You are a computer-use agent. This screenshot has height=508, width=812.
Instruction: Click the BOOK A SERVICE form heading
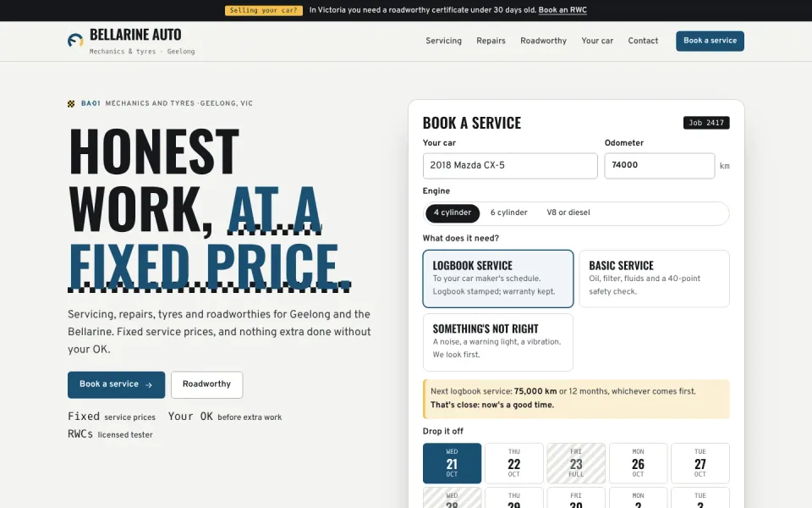(472, 124)
